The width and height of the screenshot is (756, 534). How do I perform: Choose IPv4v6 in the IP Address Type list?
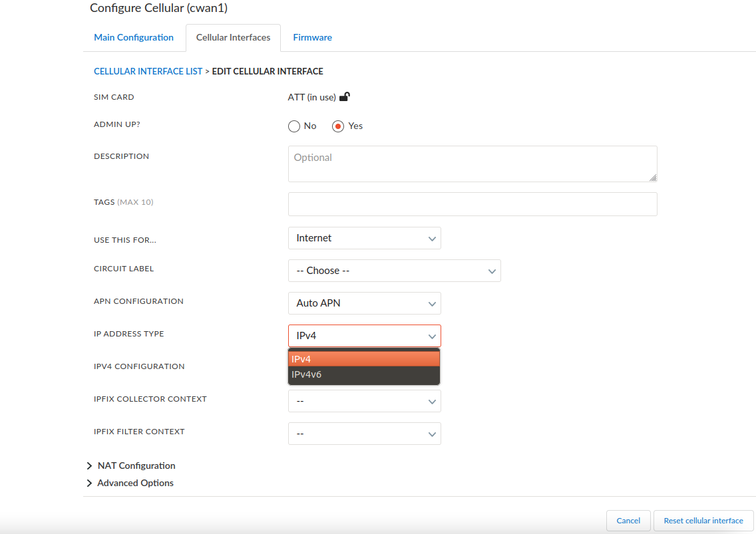tap(364, 374)
